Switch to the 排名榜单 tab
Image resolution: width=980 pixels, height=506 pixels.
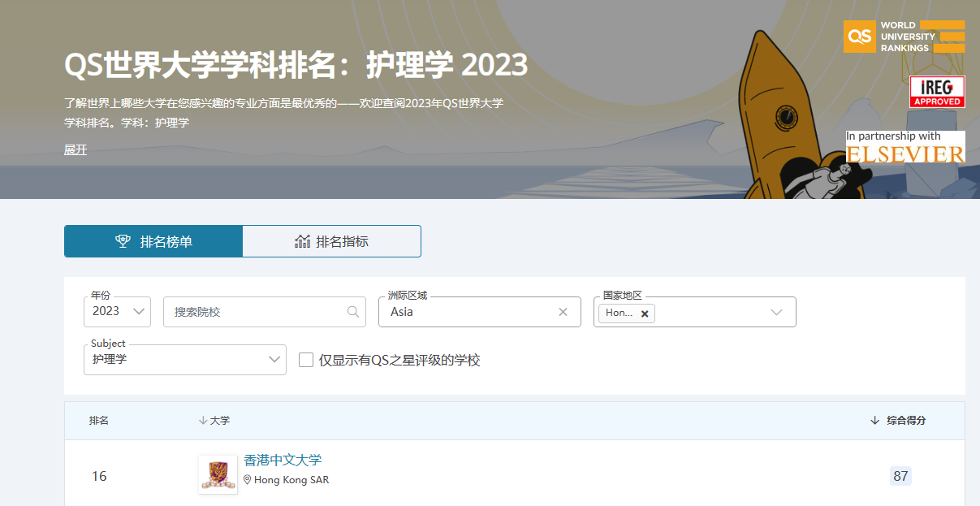coord(153,241)
